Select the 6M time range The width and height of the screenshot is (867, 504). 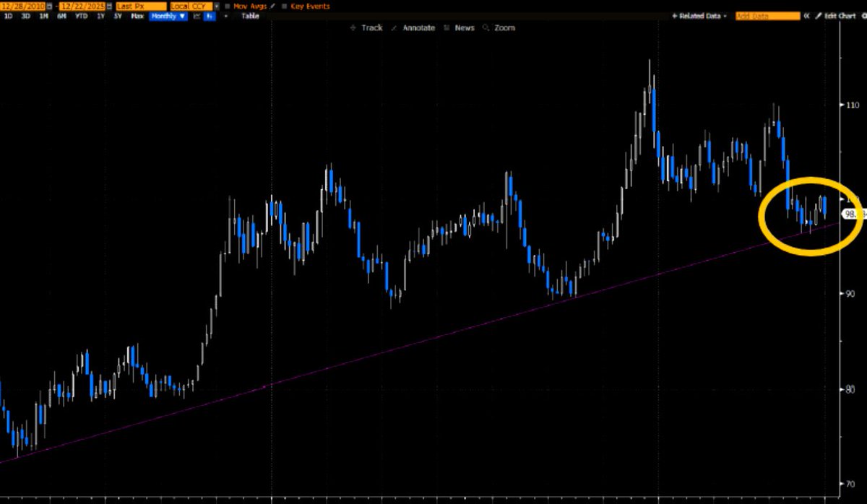[61, 16]
